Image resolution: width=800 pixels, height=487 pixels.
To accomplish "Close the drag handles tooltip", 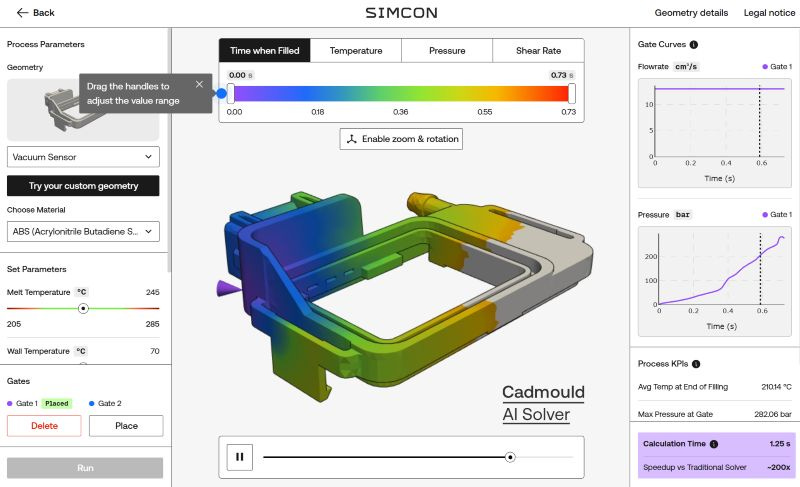I will (199, 84).
